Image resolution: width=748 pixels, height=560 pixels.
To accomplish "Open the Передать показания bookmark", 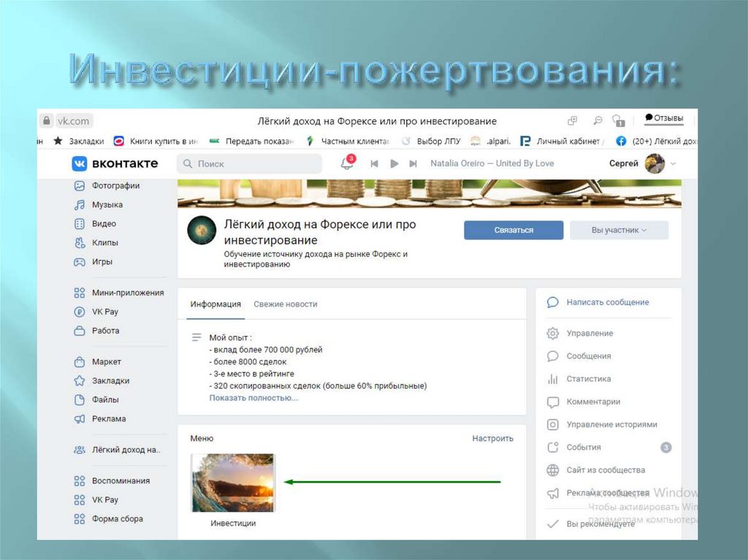I will tap(252, 141).
